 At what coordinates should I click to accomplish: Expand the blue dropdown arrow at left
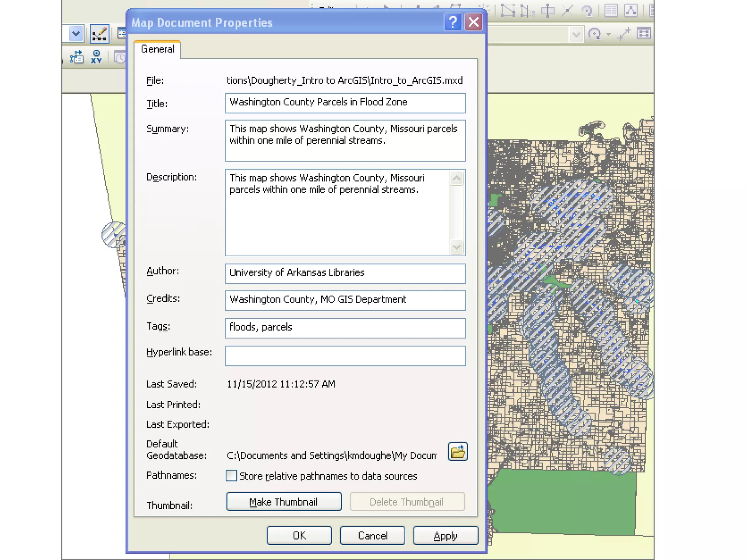tap(76, 34)
